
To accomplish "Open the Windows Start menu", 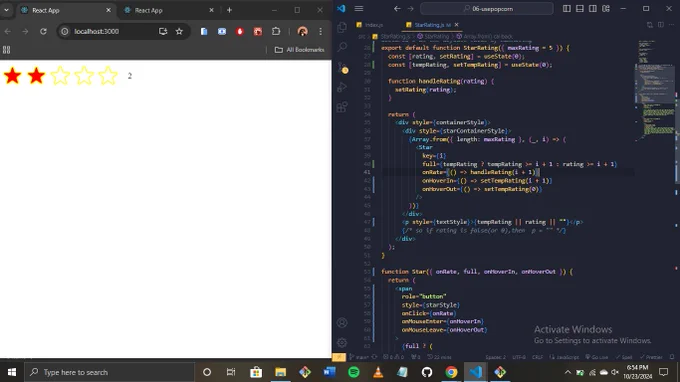I will (12, 372).
